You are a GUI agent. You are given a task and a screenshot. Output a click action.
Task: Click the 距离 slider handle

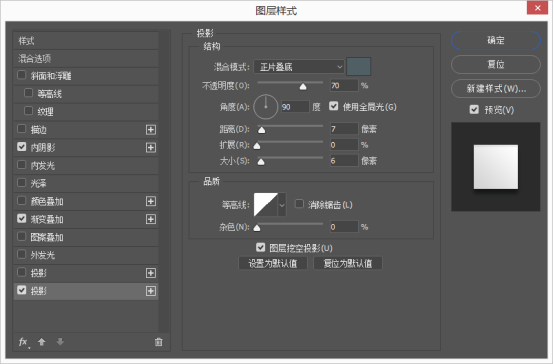(261, 130)
